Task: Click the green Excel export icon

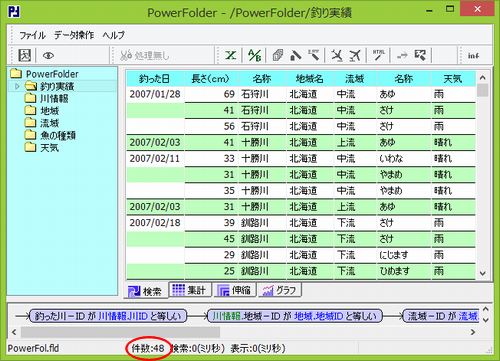Action: point(231,55)
